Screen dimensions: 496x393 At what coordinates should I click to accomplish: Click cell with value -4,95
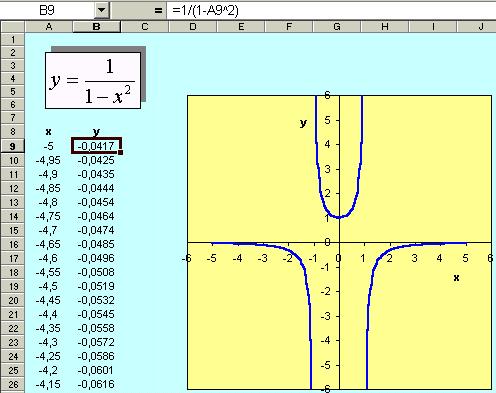tap(49, 160)
